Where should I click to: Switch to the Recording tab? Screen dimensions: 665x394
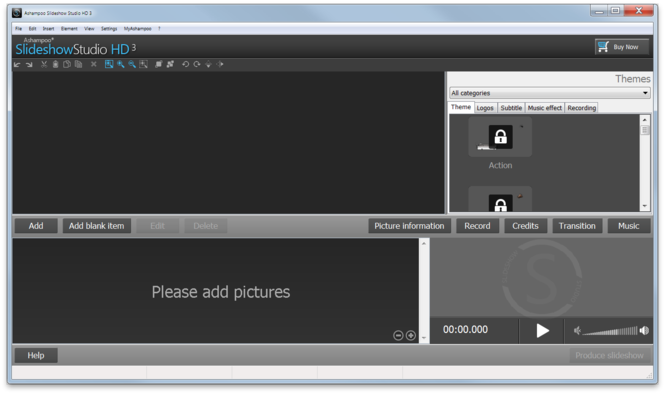click(x=581, y=108)
